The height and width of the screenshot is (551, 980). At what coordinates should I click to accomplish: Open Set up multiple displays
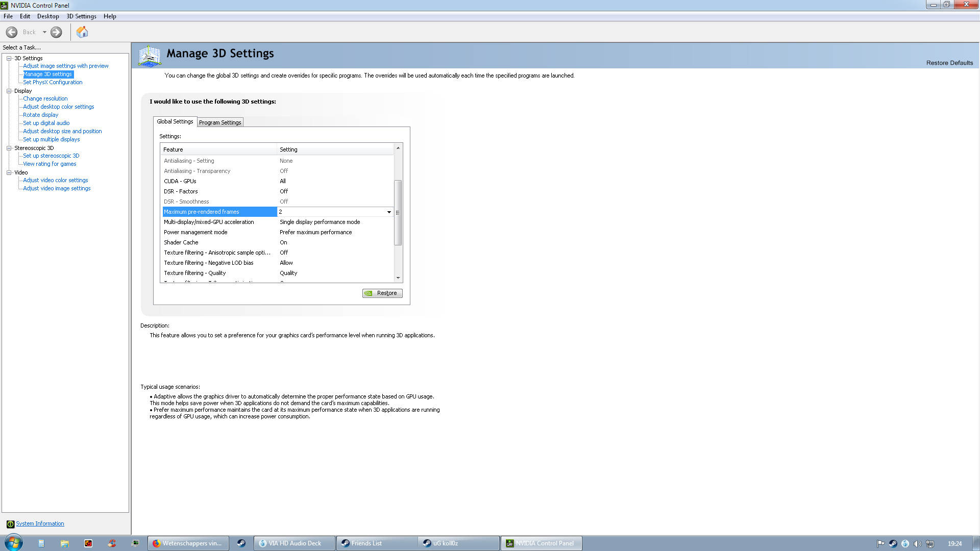coord(51,139)
